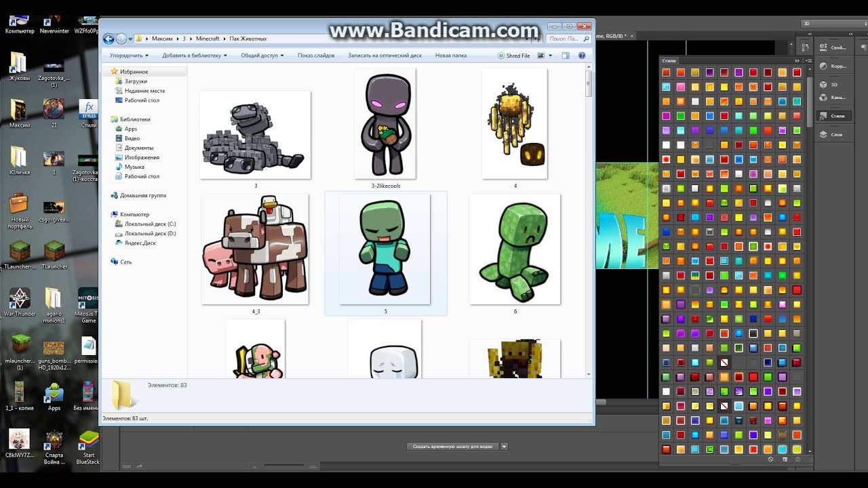Viewport: 868px width, 488px height.
Task: Change view using the Explorer view icon
Action: (540, 56)
